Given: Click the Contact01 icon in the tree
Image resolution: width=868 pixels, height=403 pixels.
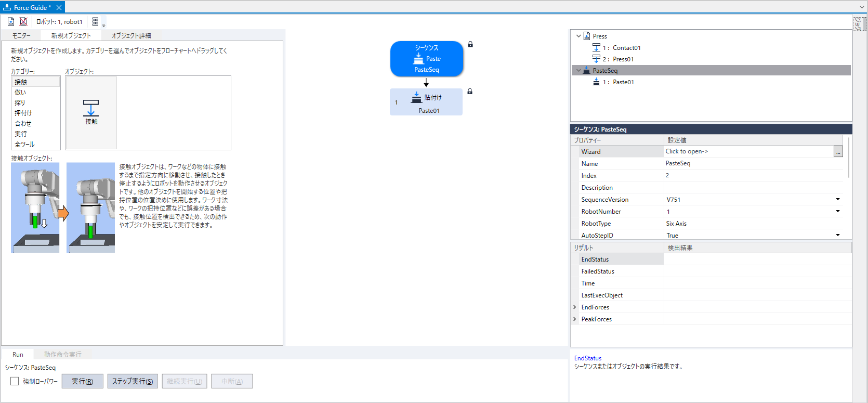Looking at the screenshot, I should [596, 47].
